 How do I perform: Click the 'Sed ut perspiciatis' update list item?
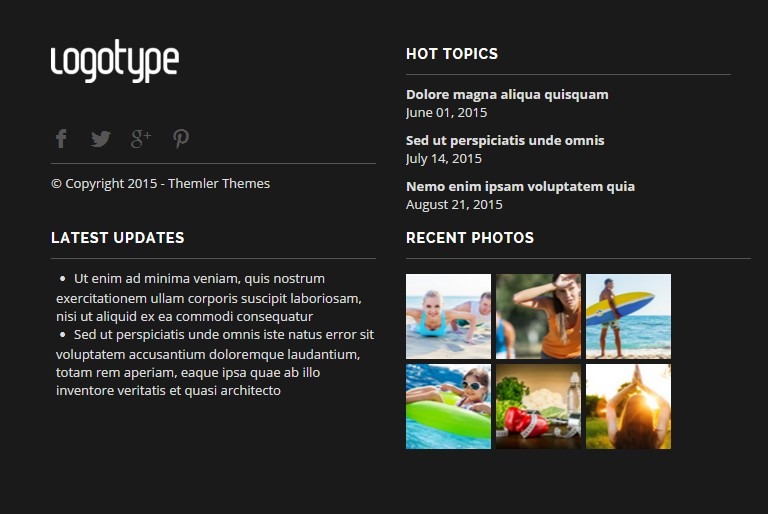click(x=215, y=363)
